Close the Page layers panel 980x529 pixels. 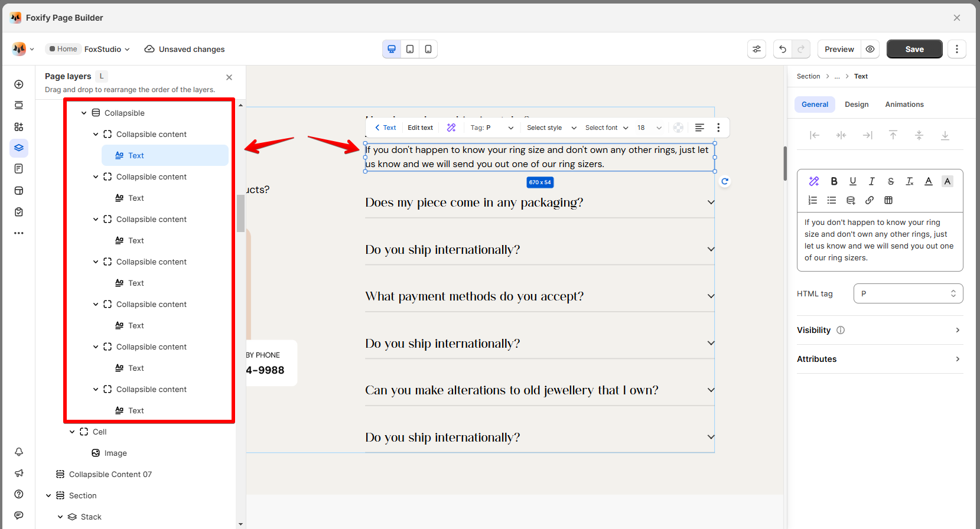[x=229, y=77]
